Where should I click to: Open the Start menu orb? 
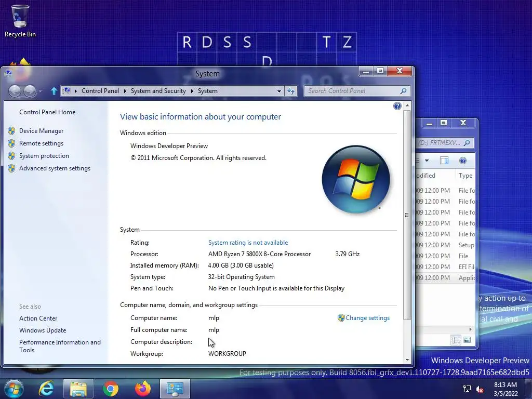[13, 389]
